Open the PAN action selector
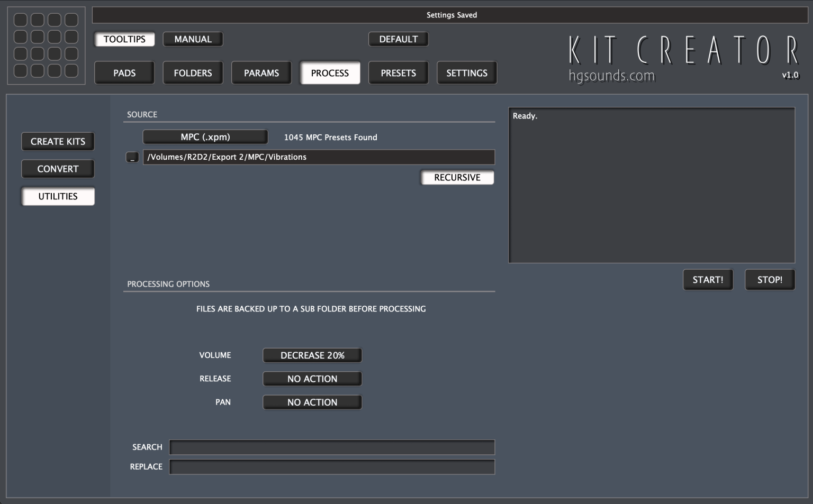Screen dimensions: 813x504 pyautogui.click(x=312, y=402)
